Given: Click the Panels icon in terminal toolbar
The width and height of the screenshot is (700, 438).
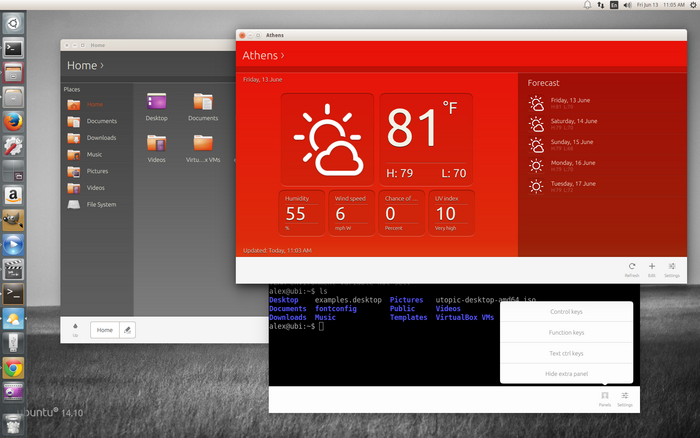Looking at the screenshot, I should 605,396.
